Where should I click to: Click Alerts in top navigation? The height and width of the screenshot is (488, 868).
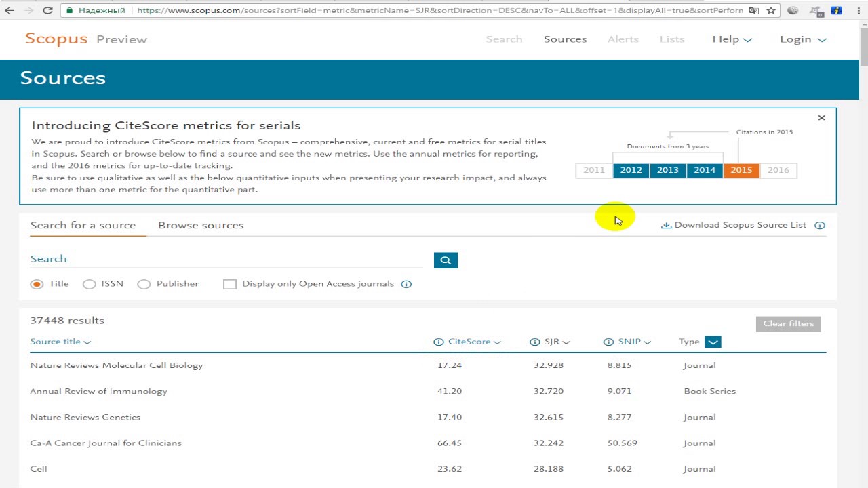(x=623, y=39)
